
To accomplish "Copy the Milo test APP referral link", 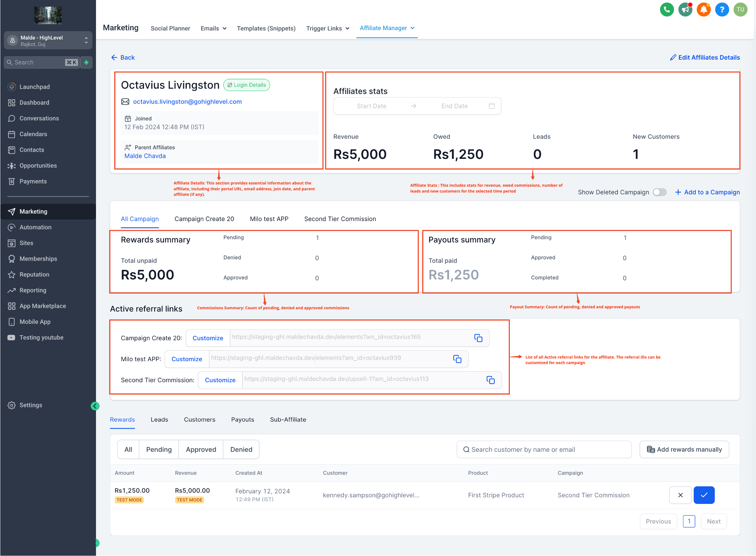I will click(x=457, y=359).
